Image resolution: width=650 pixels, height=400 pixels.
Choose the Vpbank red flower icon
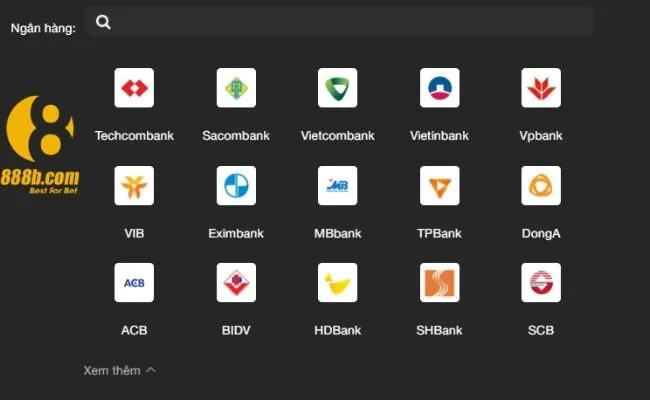(x=541, y=88)
